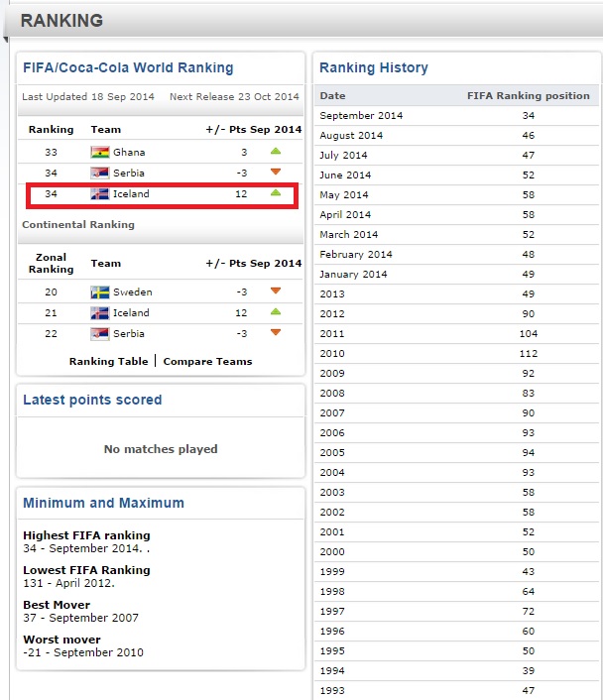Image resolution: width=603 pixels, height=700 pixels.
Task: Click the orange down arrow in Sweden's row
Action: coord(276,292)
